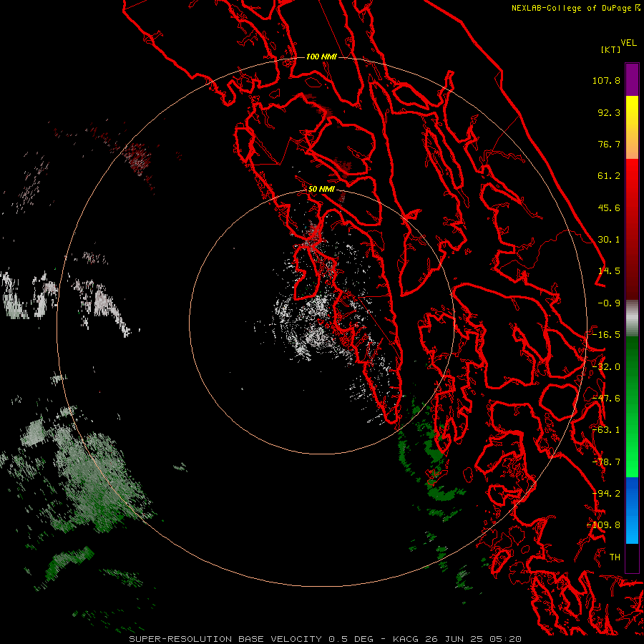
Task: Click the -109.8 velocity scale value
Action: tap(604, 525)
